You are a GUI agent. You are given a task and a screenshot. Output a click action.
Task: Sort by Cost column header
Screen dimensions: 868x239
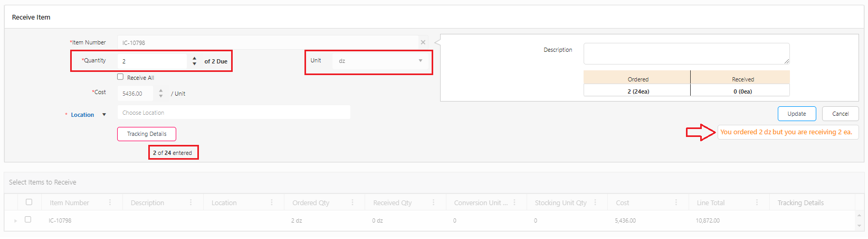(x=623, y=203)
